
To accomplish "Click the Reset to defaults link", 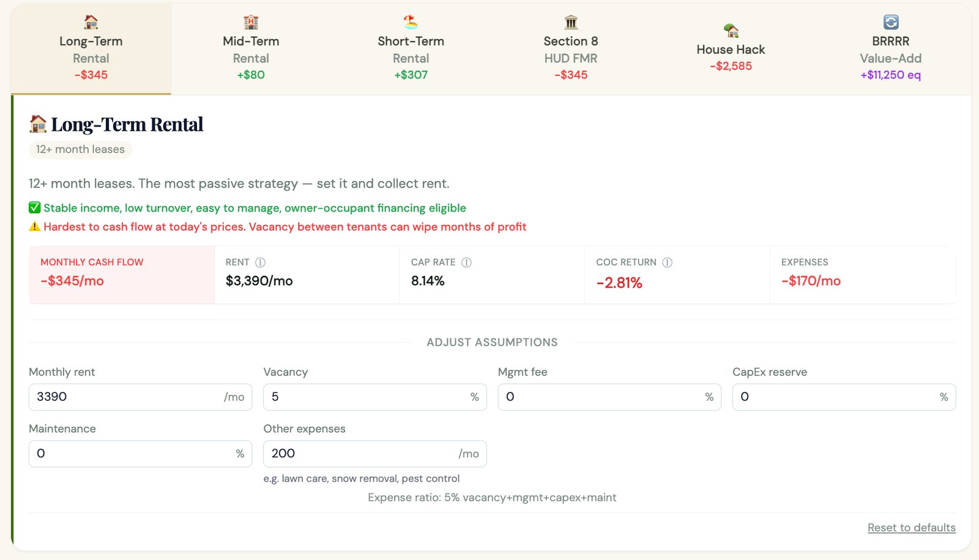I will [x=911, y=527].
